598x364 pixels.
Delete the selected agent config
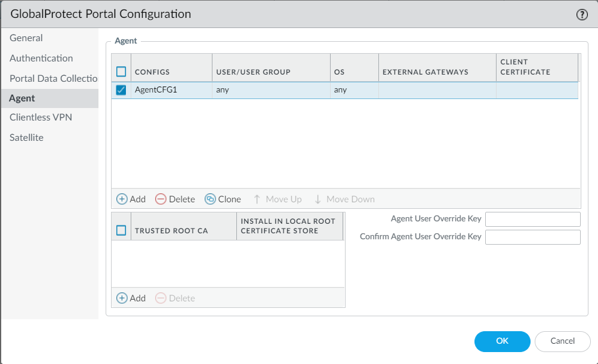(175, 199)
